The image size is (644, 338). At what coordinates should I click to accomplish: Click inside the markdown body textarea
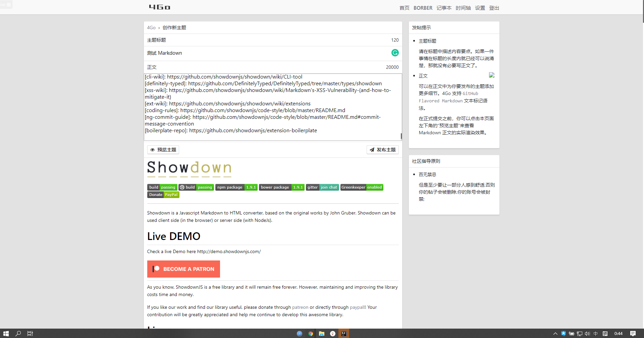[x=272, y=107]
